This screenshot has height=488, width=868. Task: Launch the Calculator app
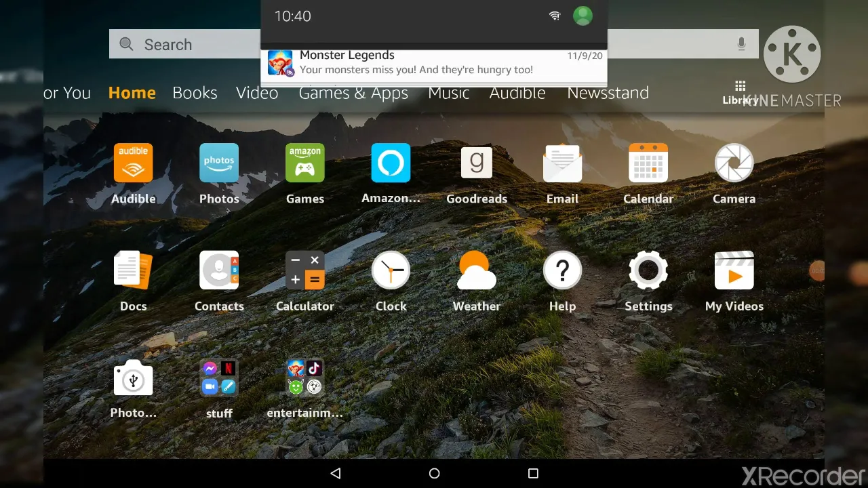[x=305, y=270]
